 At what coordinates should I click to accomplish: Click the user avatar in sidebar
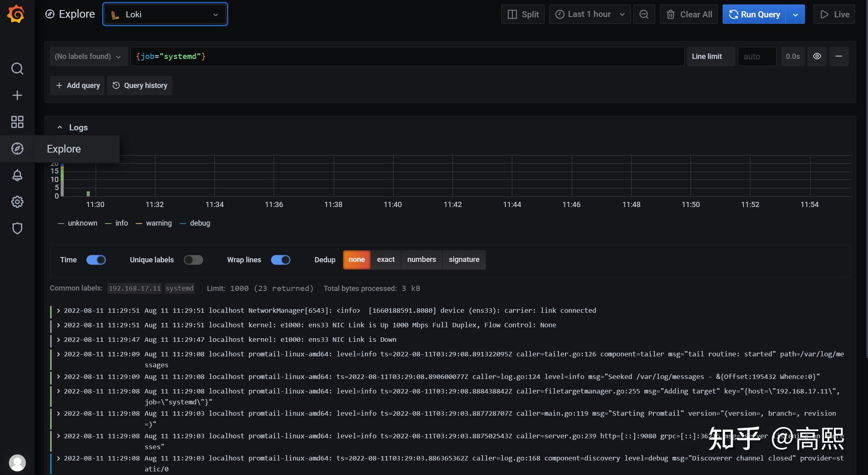pos(17,462)
